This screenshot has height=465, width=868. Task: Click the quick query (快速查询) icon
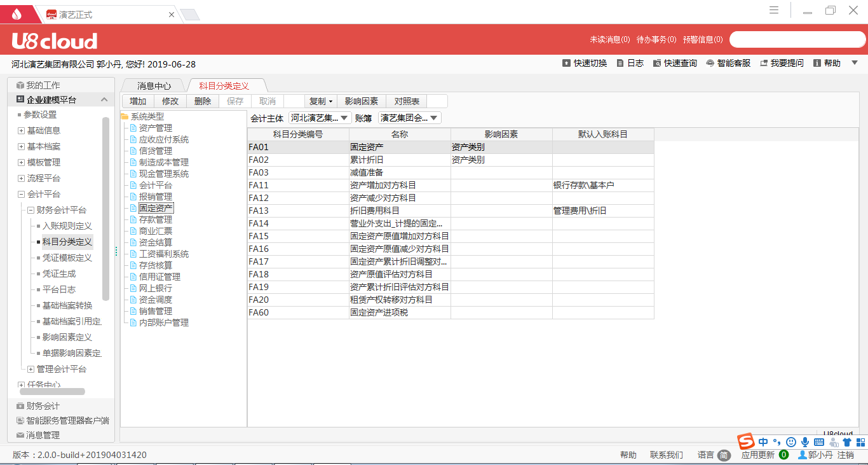click(657, 64)
